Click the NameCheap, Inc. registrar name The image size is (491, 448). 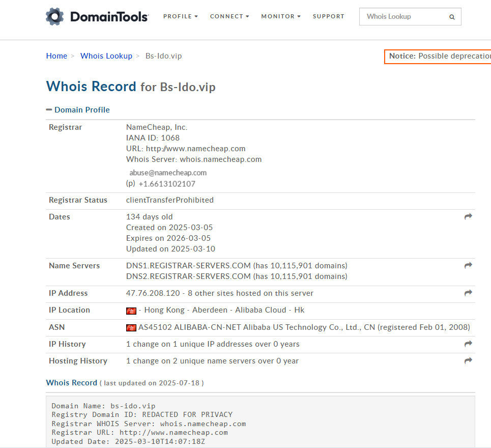157,127
